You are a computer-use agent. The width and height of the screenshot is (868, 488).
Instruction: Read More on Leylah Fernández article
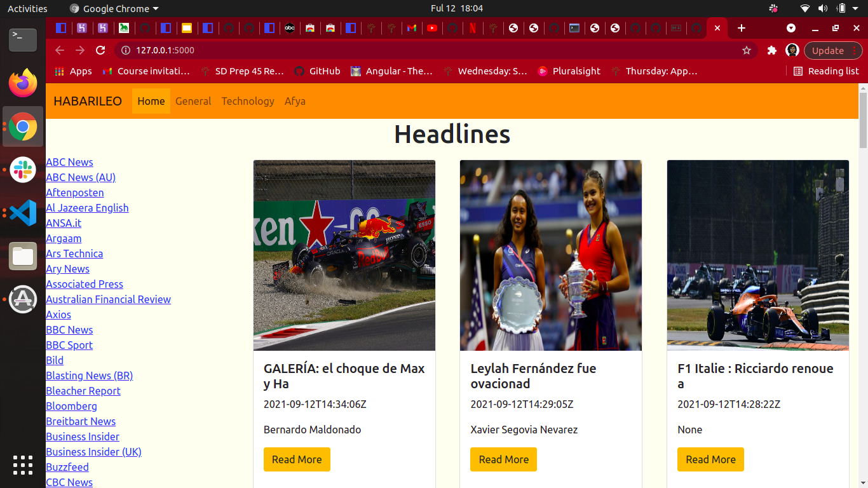[504, 459]
